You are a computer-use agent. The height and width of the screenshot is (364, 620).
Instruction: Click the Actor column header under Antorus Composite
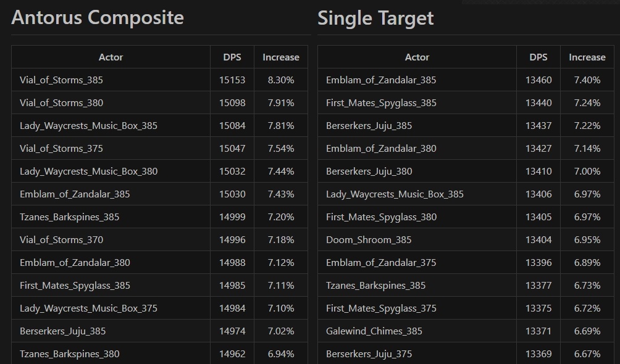coord(111,57)
